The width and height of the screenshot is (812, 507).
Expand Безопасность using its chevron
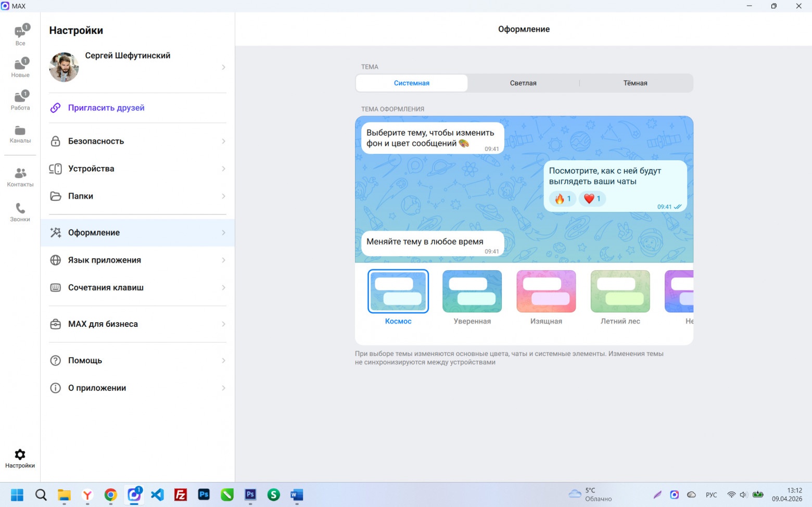click(223, 141)
